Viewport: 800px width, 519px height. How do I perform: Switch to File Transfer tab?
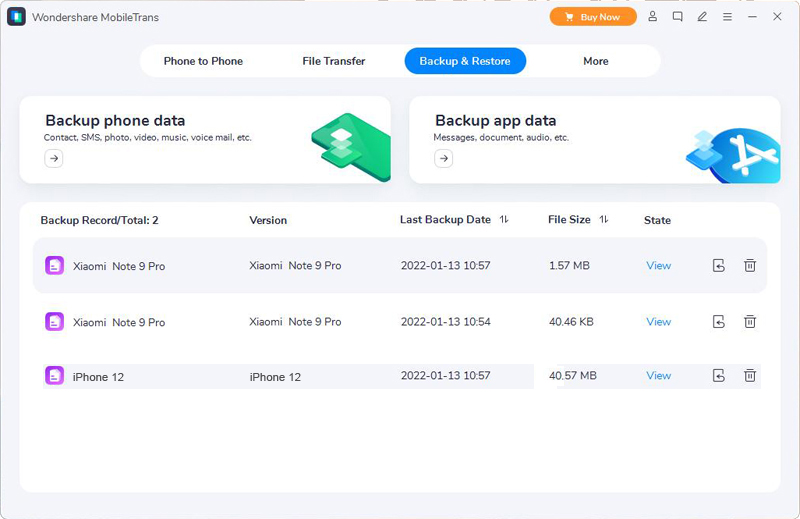[334, 61]
